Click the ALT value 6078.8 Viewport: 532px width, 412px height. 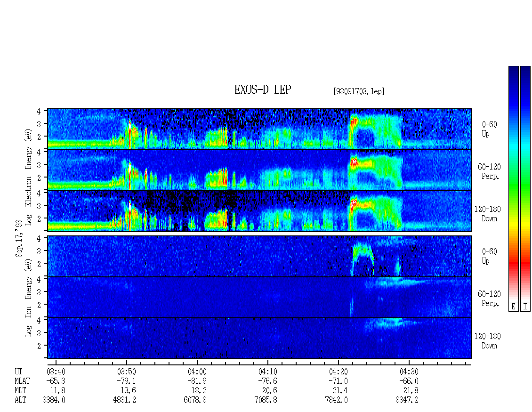coord(195,400)
